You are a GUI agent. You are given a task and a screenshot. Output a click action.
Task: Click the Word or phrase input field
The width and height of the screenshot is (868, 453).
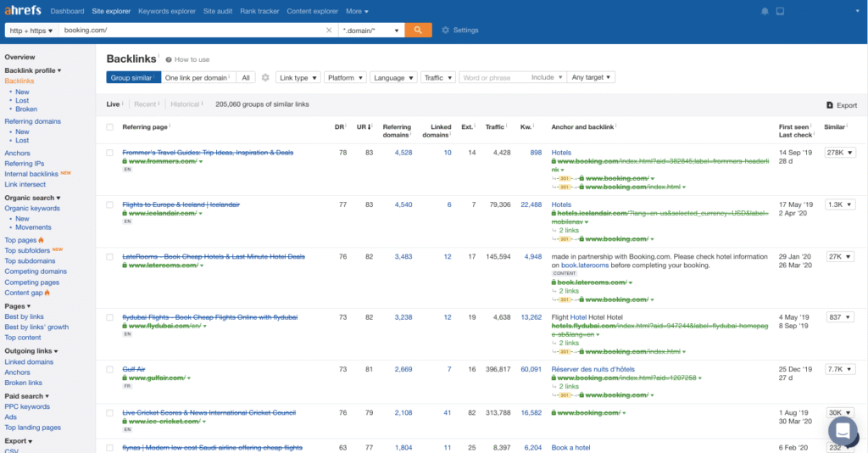[x=492, y=77]
